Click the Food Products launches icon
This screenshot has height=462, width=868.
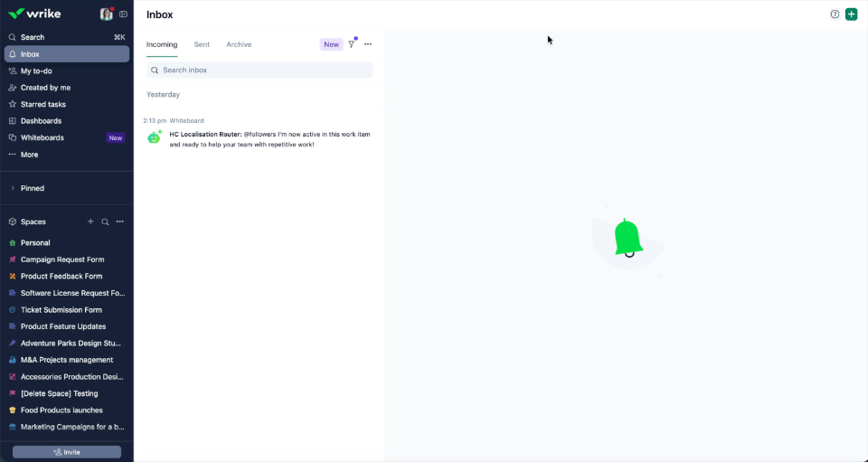13,410
